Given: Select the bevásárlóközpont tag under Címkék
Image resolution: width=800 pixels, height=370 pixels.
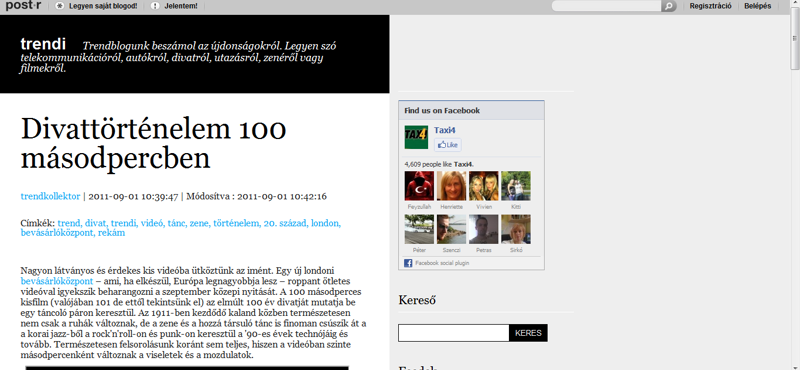Looking at the screenshot, I should click(57, 233).
